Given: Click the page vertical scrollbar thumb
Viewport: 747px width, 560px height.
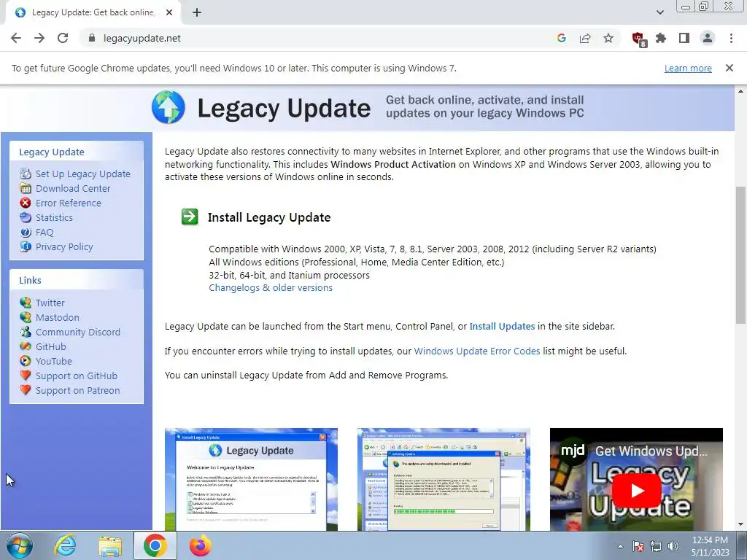Looking at the screenshot, I should tap(740, 255).
